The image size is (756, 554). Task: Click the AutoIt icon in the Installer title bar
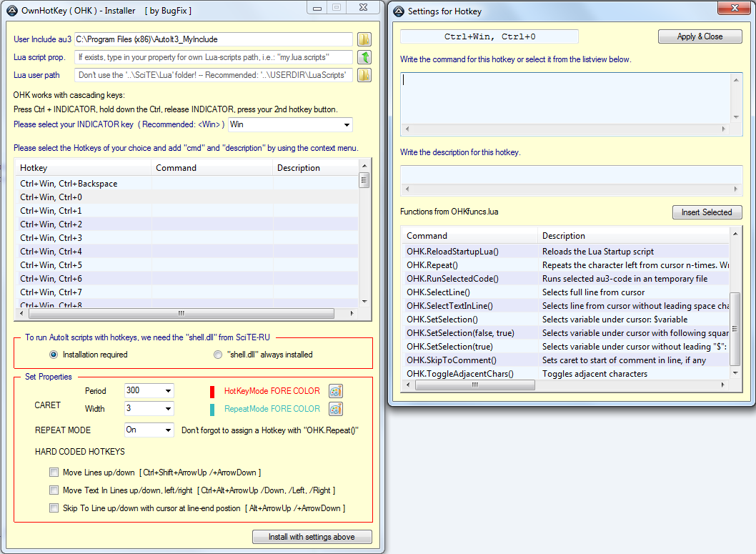tap(11, 11)
